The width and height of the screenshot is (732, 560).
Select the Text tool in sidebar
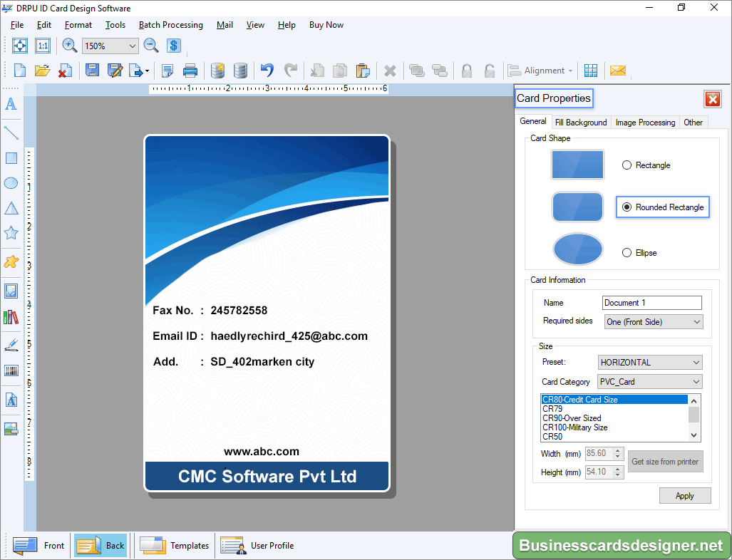pos(11,103)
